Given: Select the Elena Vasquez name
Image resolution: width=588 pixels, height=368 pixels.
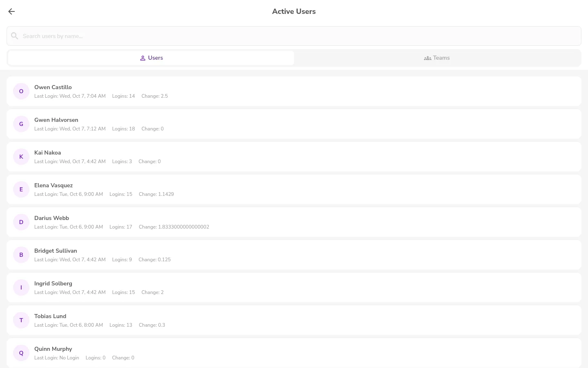Looking at the screenshot, I should (x=53, y=185).
